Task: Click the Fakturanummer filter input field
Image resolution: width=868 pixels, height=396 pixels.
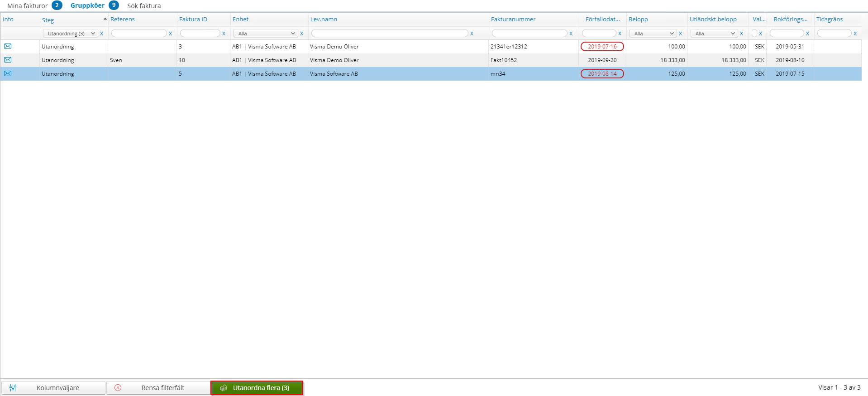Action: tap(529, 33)
